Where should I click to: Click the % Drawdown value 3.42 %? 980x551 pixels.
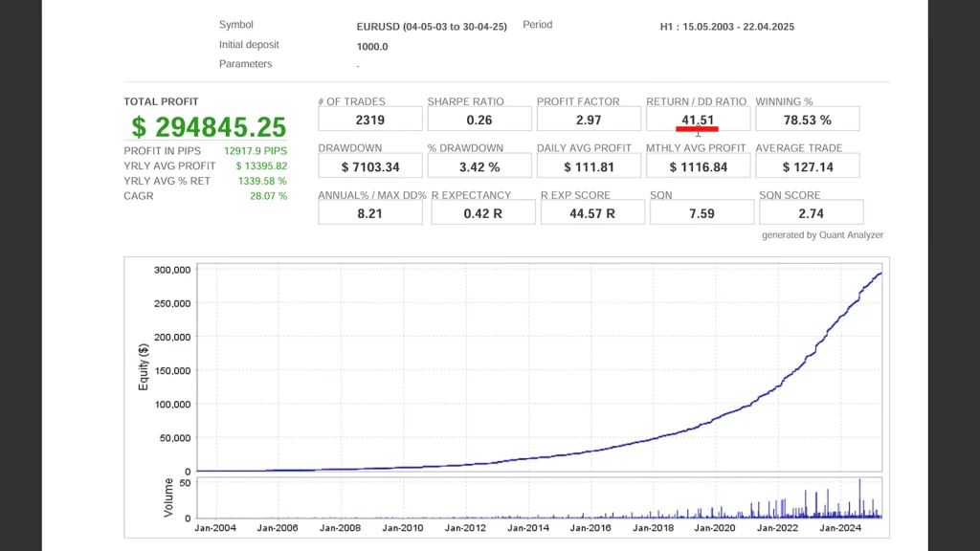479,166
